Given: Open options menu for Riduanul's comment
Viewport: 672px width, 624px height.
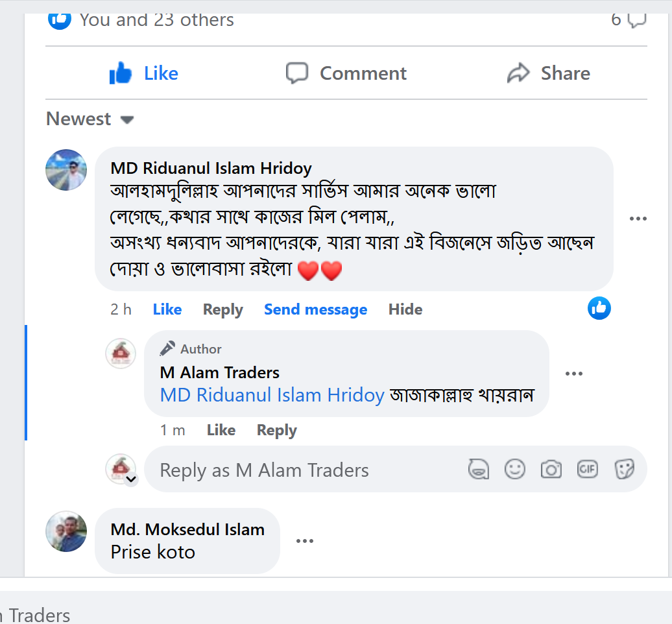Looking at the screenshot, I should 638,219.
